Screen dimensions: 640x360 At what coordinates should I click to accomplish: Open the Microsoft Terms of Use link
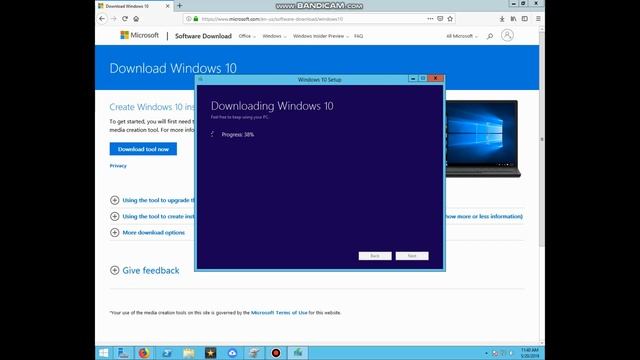[279, 313]
